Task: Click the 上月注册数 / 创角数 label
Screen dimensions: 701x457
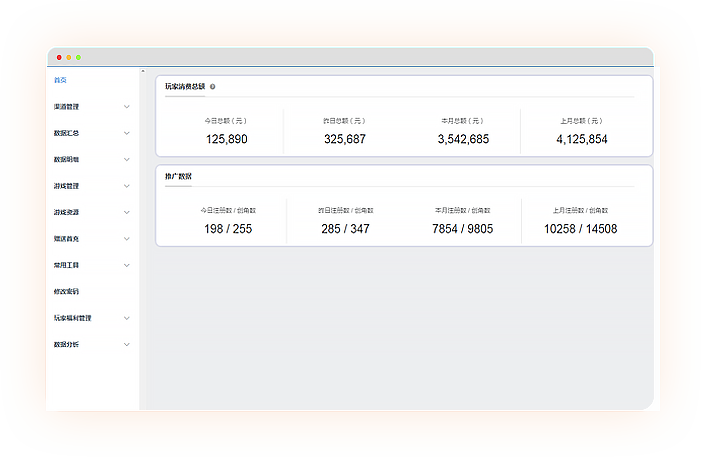Action: coord(580,210)
